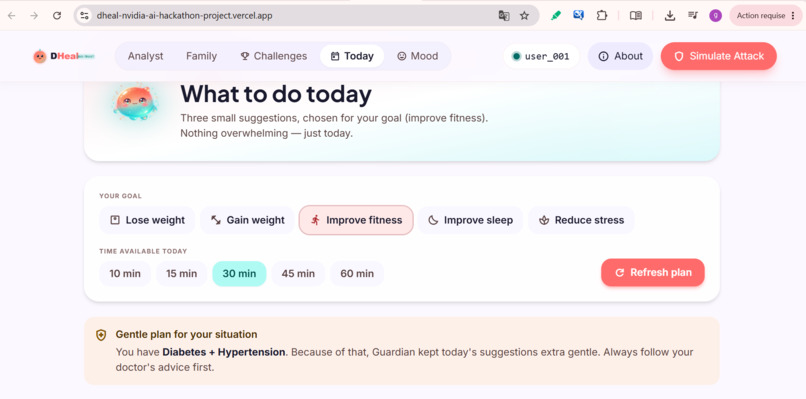Select the Gain weight goal
Viewport: 806px width, 399px height.
tap(248, 220)
